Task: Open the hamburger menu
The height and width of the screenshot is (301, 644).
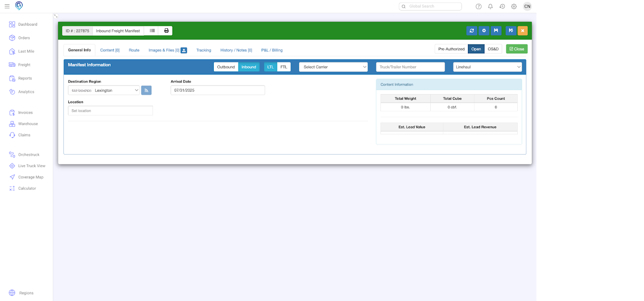Action: (x=7, y=6)
